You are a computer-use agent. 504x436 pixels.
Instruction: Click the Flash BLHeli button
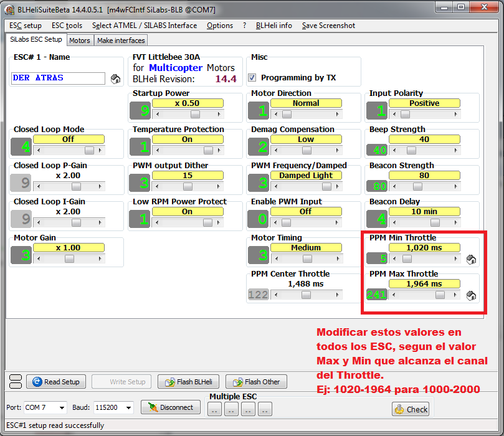pyautogui.click(x=188, y=382)
